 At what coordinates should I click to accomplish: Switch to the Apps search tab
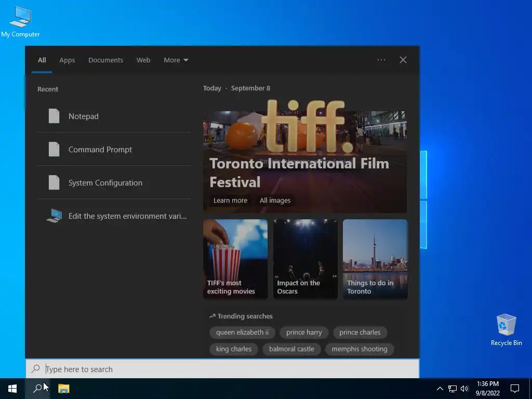click(x=67, y=60)
